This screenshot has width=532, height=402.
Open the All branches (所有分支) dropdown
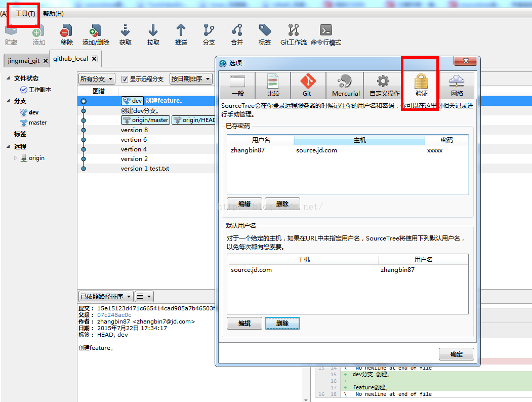click(96, 79)
